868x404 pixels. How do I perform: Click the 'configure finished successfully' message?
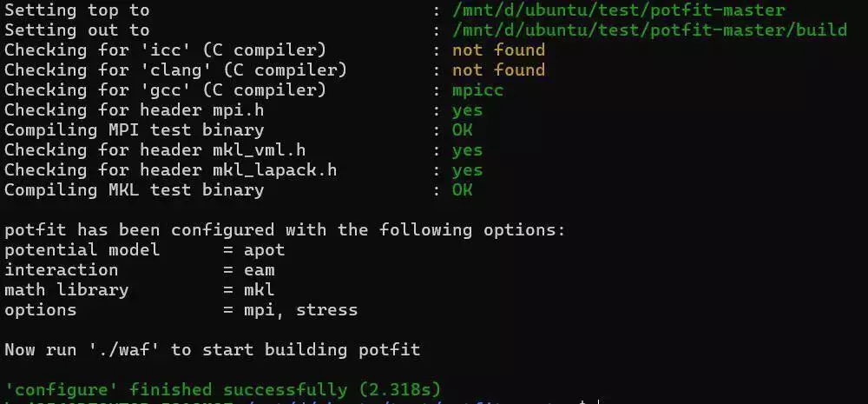pos(222,389)
